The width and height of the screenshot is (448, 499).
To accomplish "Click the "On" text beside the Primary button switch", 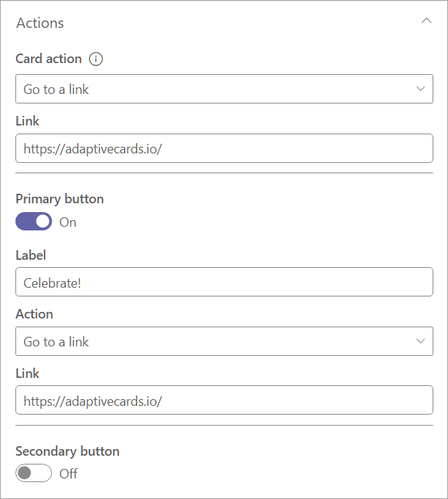I will [68, 222].
